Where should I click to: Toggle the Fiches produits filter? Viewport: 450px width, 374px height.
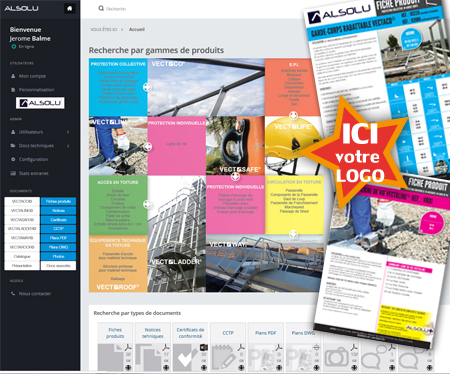tap(58, 201)
